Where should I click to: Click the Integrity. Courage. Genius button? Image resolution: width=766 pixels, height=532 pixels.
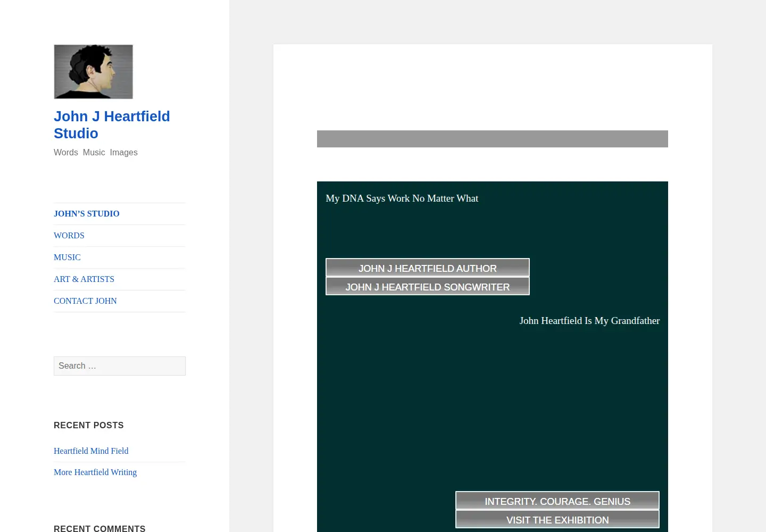coord(557,501)
